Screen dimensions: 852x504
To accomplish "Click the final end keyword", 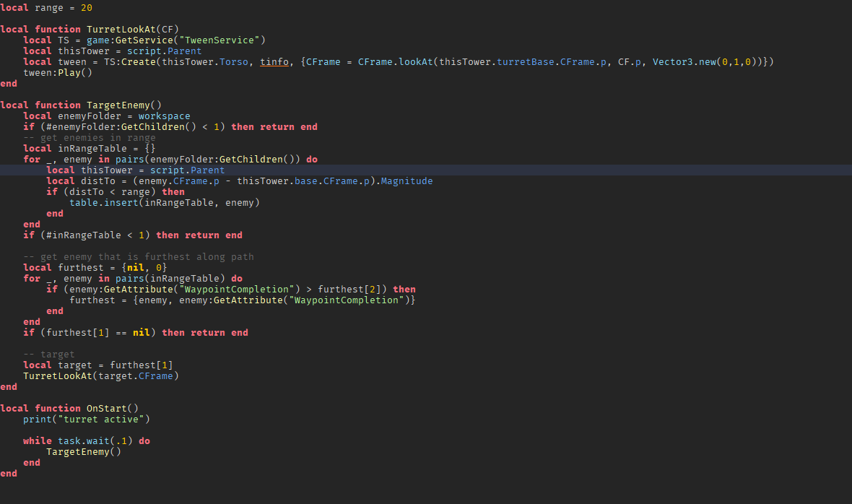I will point(9,473).
